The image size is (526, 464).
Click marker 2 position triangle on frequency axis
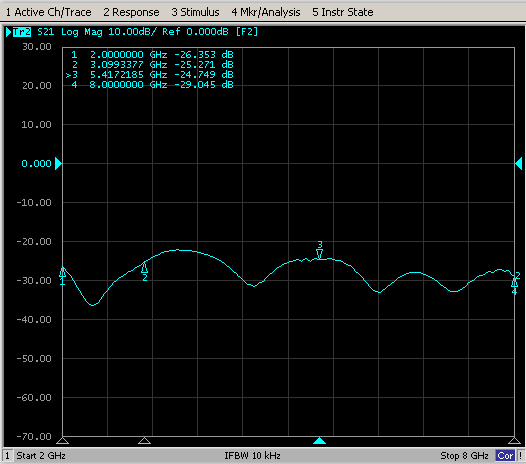(144, 441)
